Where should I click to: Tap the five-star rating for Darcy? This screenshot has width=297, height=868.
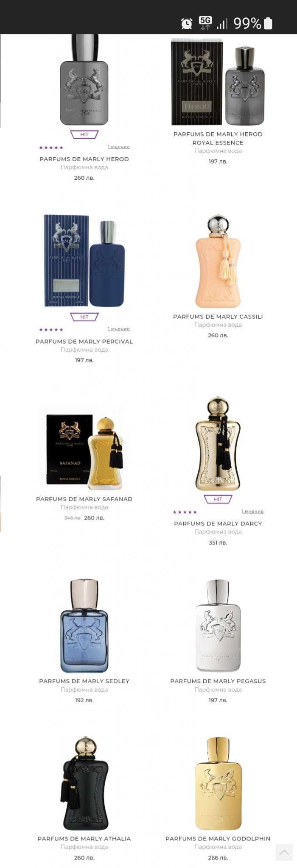185,512
